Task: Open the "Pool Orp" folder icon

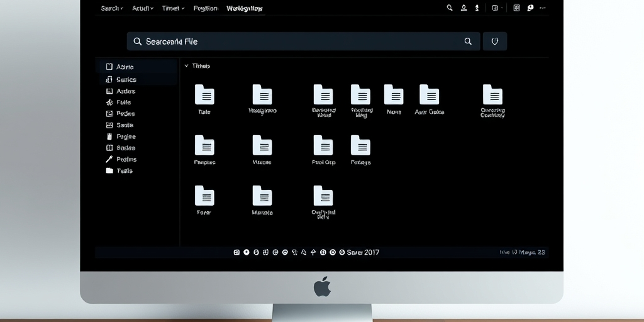Action: click(x=323, y=145)
